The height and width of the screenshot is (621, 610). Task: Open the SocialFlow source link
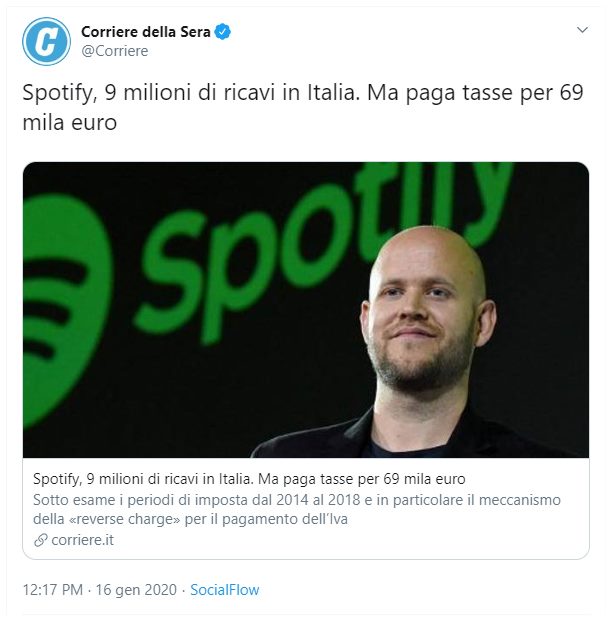click(x=225, y=590)
